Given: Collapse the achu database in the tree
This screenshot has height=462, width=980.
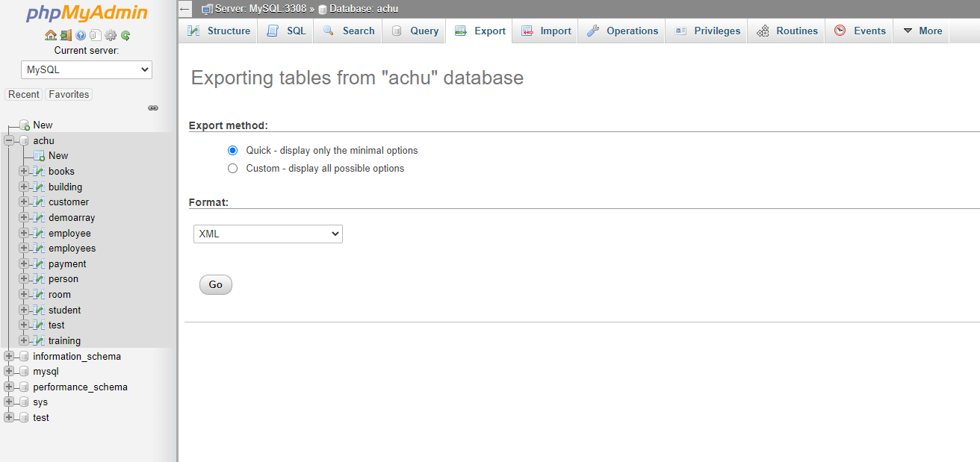Looking at the screenshot, I should [x=8, y=140].
